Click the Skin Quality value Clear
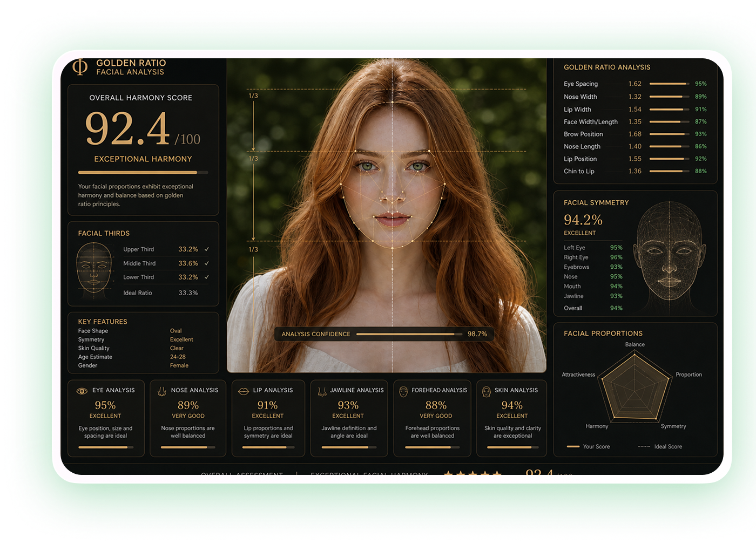The height and width of the screenshot is (544, 756). [177, 348]
